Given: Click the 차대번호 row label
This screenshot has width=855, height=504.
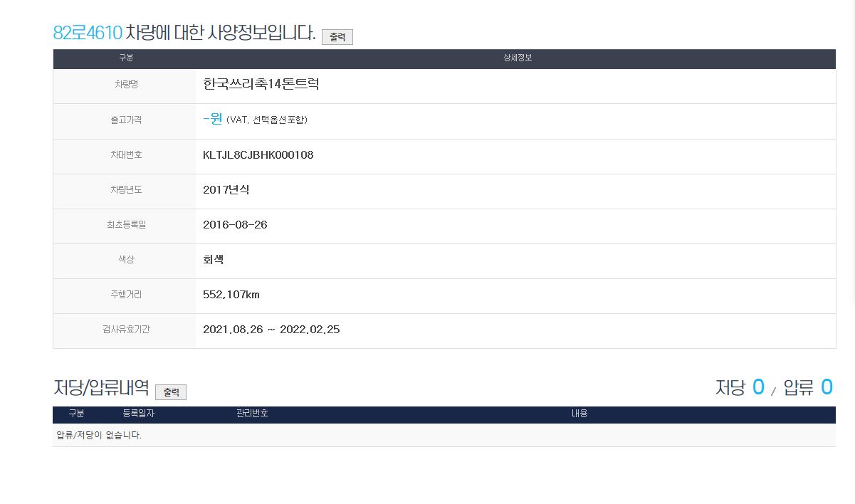Looking at the screenshot, I should 125,155.
